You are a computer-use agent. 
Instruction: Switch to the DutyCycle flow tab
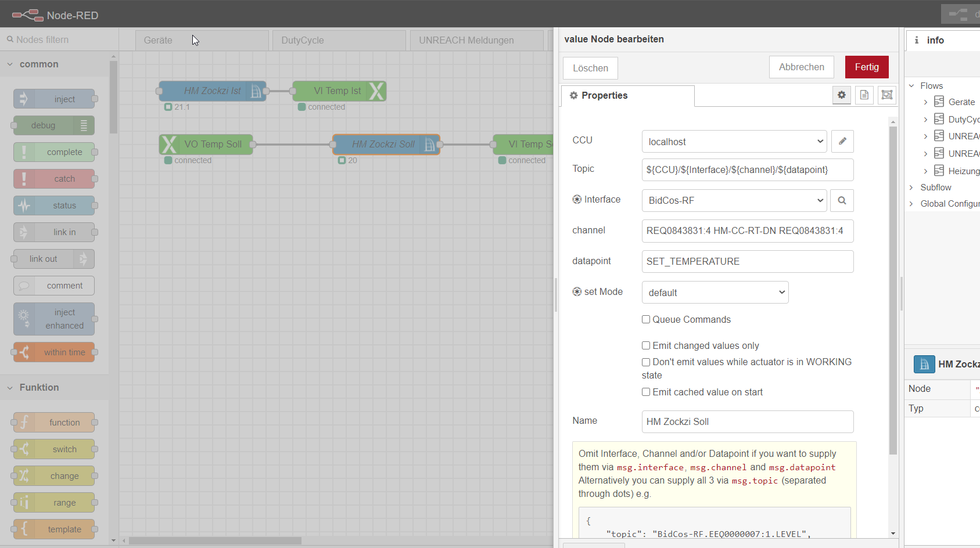pyautogui.click(x=339, y=41)
